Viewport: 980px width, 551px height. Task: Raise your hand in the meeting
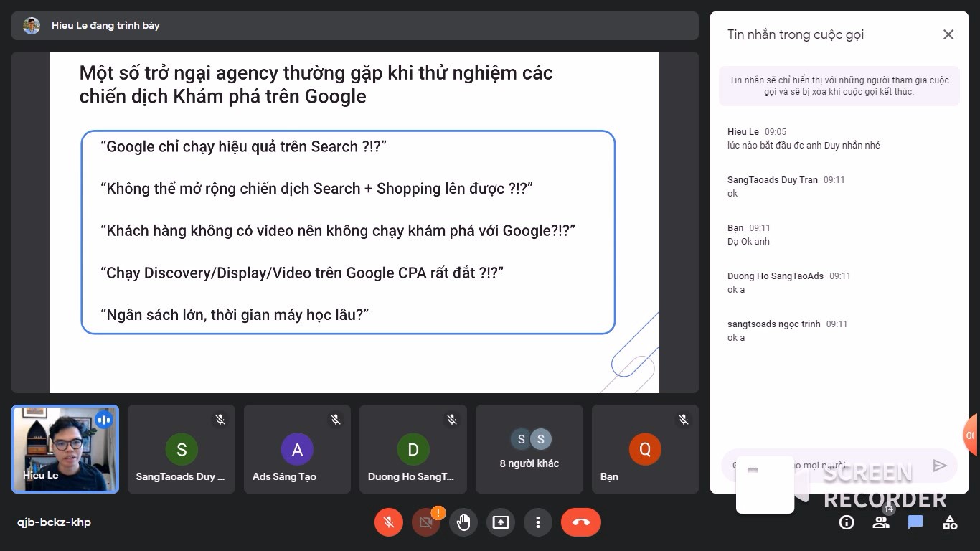(463, 522)
